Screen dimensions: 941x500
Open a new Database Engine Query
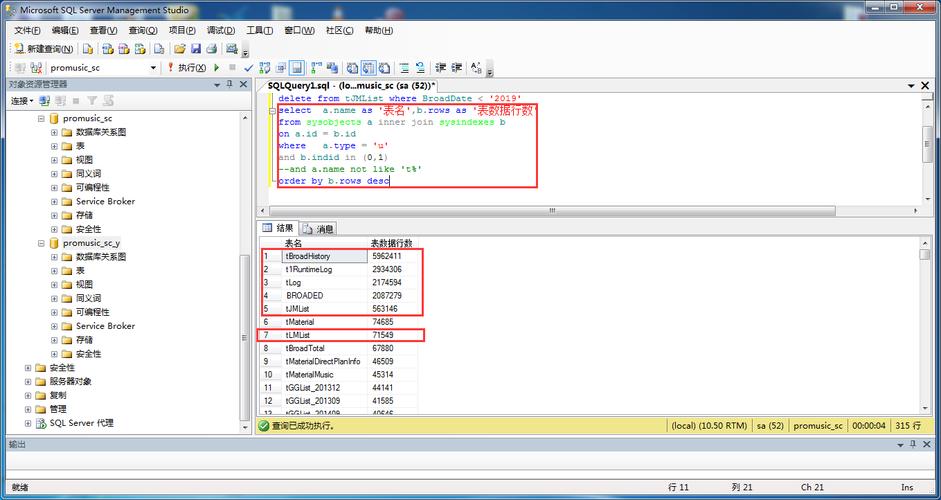click(x=88, y=49)
